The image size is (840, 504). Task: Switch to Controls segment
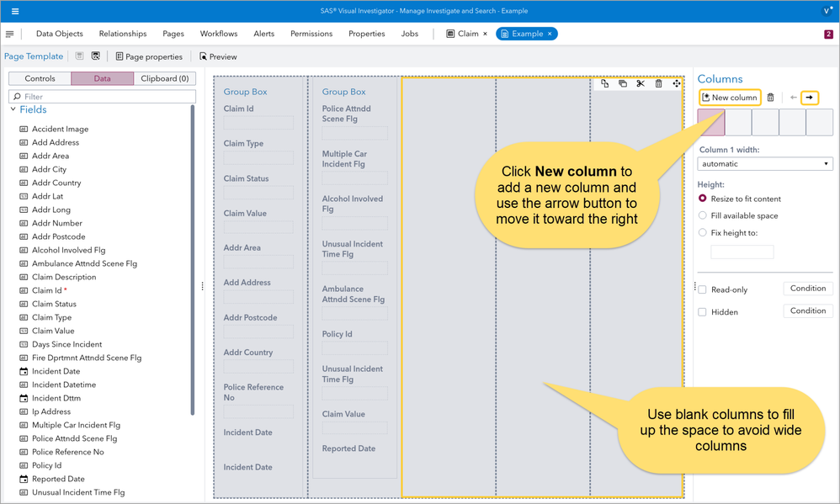point(40,79)
